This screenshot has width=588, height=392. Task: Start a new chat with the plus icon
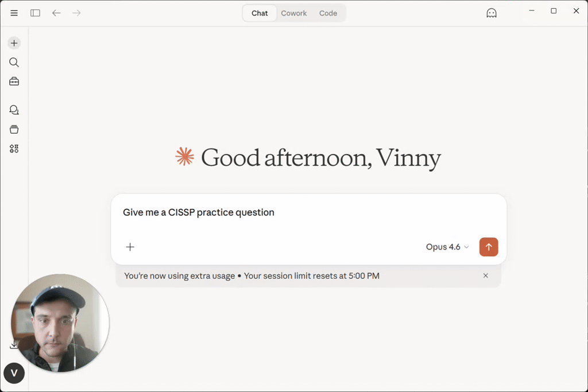(14, 43)
